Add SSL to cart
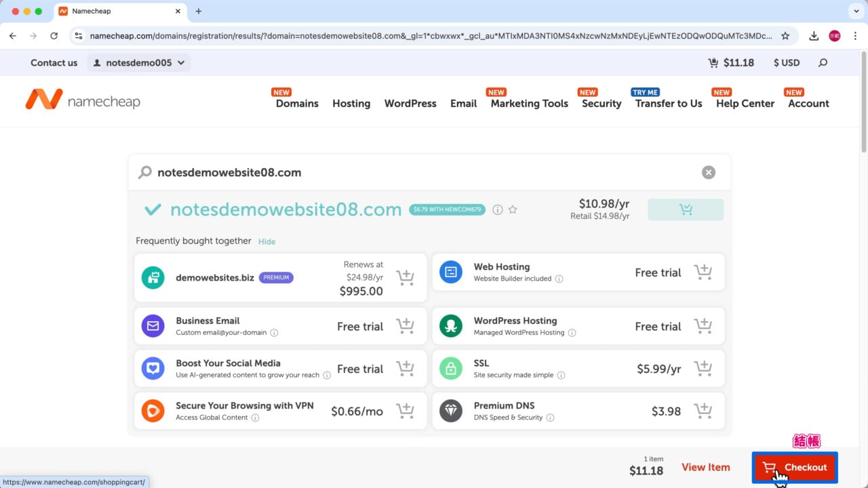868x488 pixels. [703, 369]
